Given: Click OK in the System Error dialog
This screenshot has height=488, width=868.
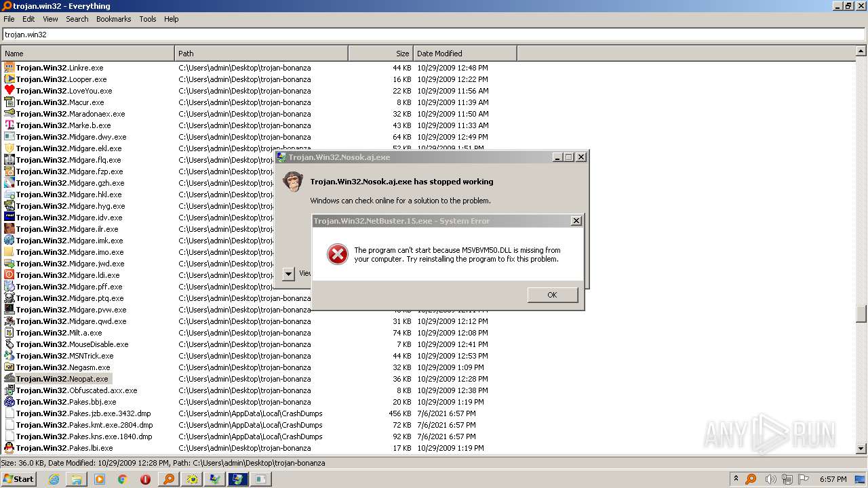Looking at the screenshot, I should [x=552, y=295].
